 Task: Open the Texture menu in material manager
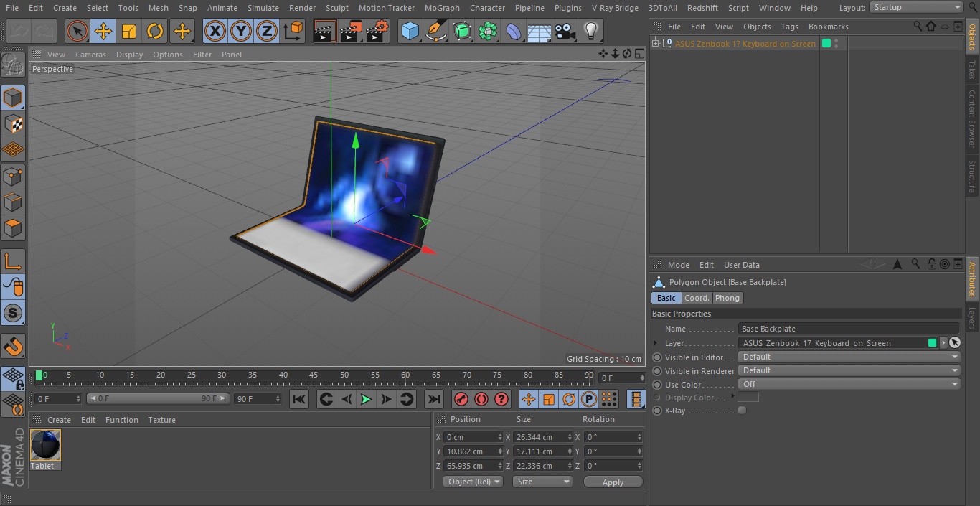[x=161, y=420]
